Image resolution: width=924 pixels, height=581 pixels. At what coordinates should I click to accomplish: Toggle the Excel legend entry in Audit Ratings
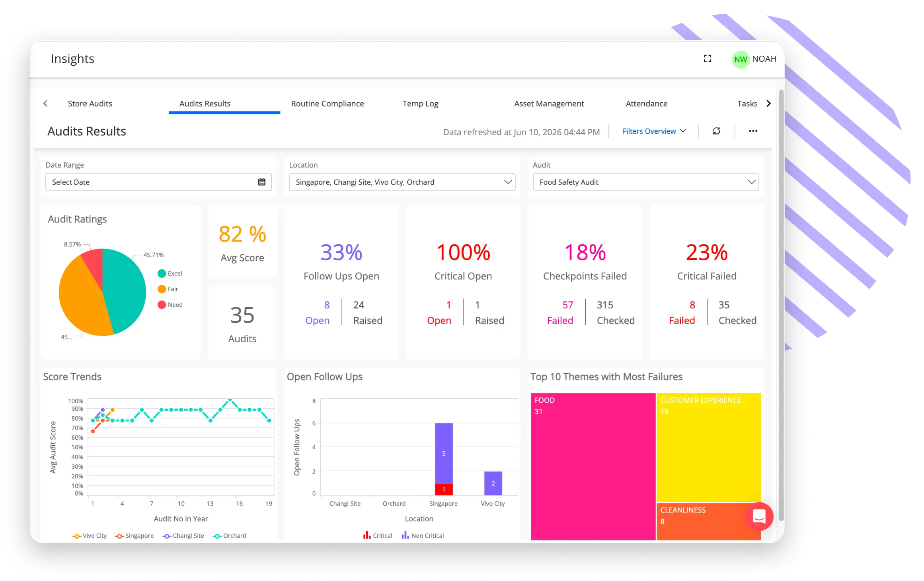click(x=170, y=273)
